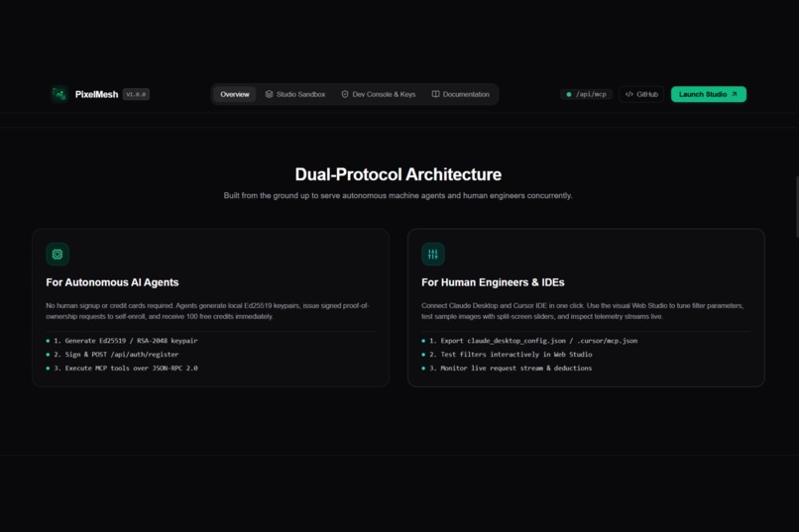Click the PixelMesh logo icon
The image size is (799, 532).
coord(59,94)
